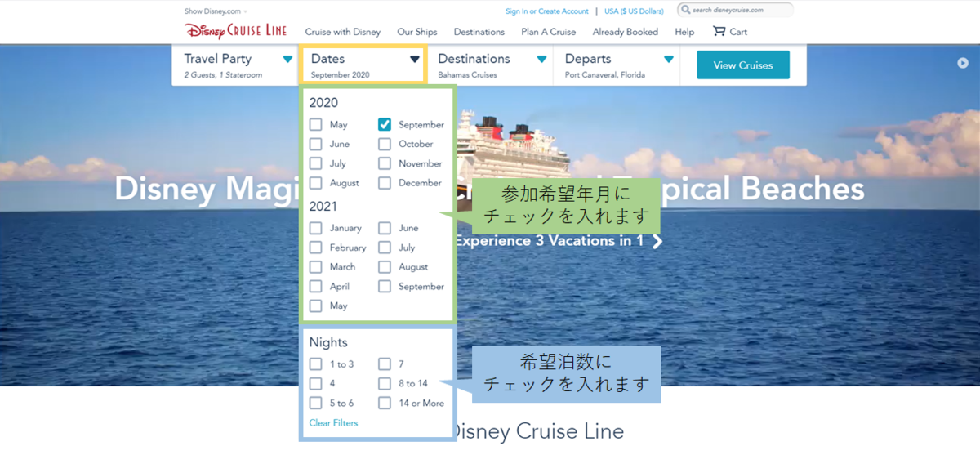Viewport: 980px width, 455px height.
Task: Check the May 2020 checkbox
Action: click(315, 125)
